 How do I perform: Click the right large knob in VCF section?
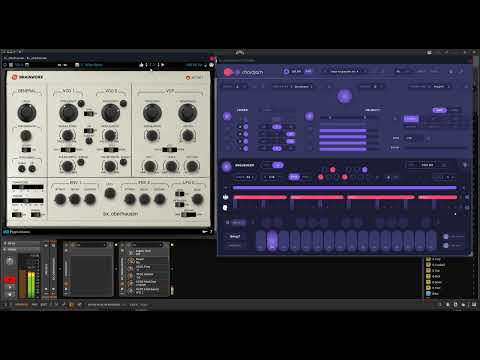[x=188, y=113]
